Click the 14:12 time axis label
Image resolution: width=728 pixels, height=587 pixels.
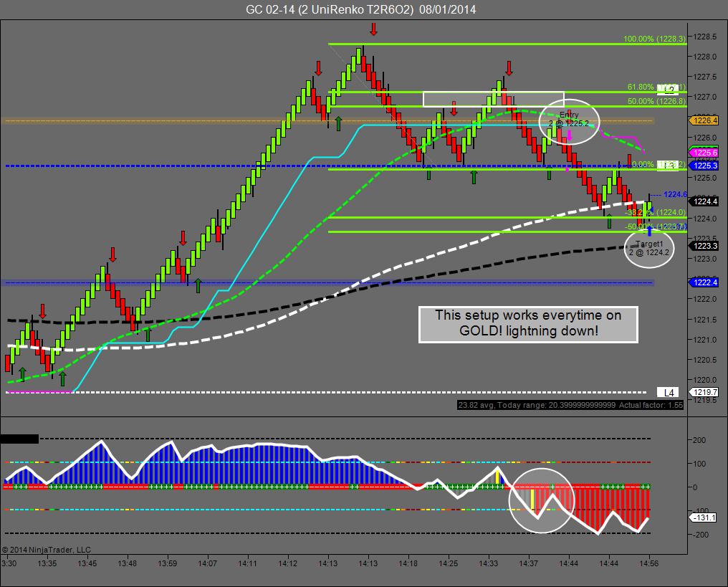[287, 564]
